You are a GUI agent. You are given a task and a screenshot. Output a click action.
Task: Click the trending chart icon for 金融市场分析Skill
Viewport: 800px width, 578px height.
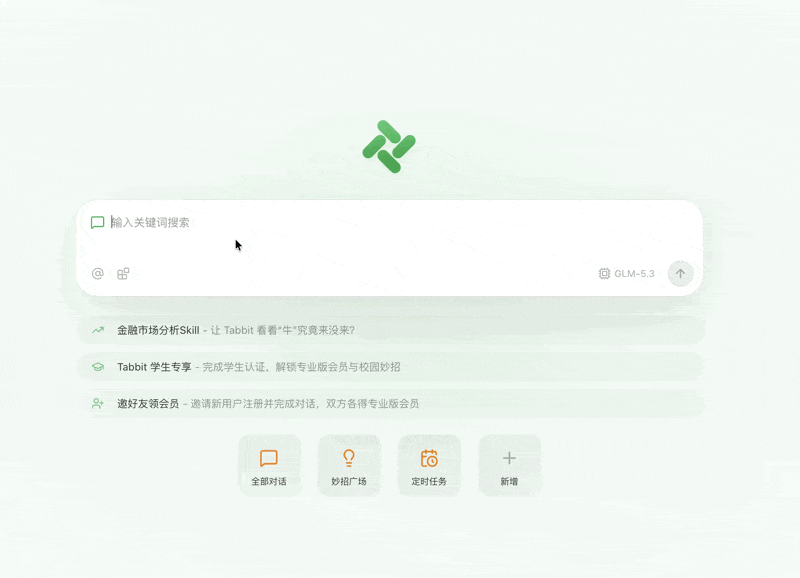98,330
